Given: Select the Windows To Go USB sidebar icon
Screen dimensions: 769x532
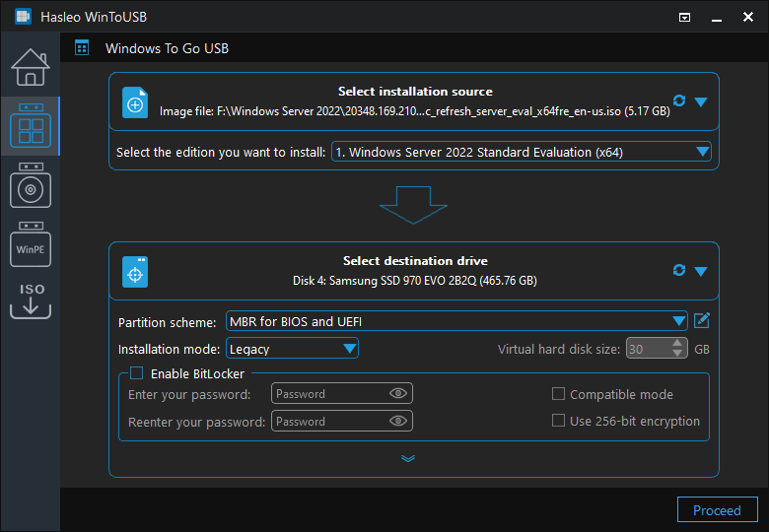Looking at the screenshot, I should (x=31, y=126).
